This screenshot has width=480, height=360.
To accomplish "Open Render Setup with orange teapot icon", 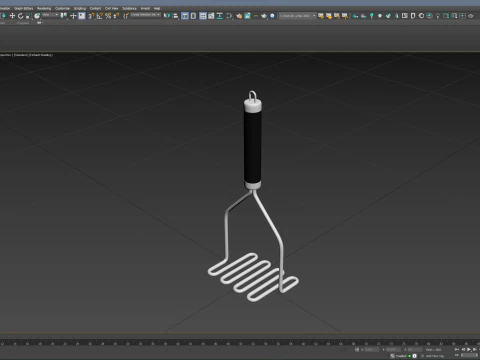I will (x=239, y=16).
